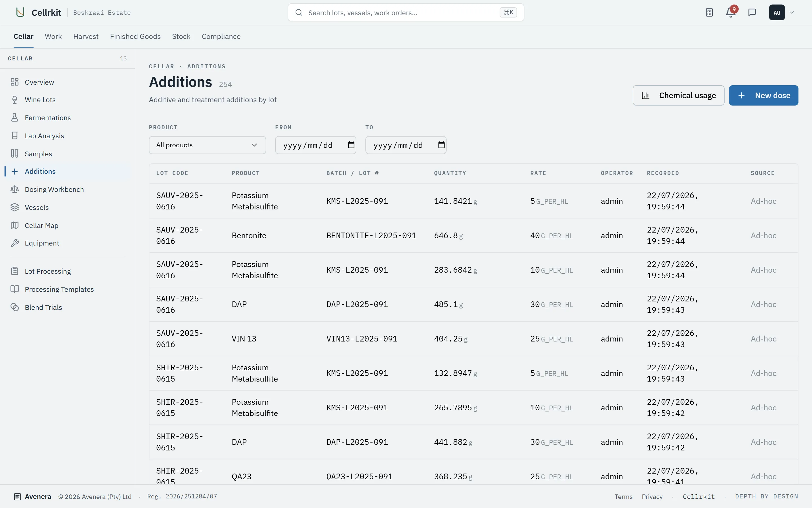
Task: Create a New dose
Action: pyautogui.click(x=763, y=95)
